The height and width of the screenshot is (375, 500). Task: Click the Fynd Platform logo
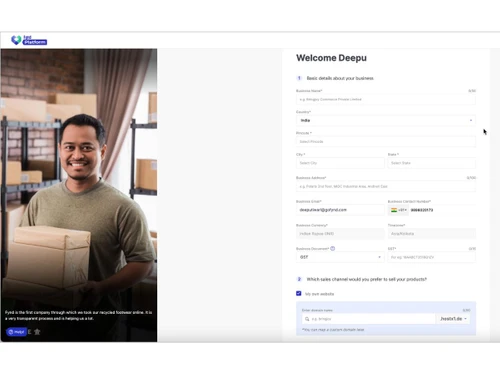(x=29, y=40)
